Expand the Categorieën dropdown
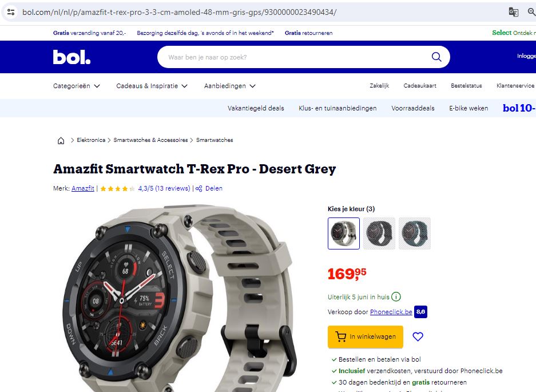536x392 pixels. coord(77,86)
